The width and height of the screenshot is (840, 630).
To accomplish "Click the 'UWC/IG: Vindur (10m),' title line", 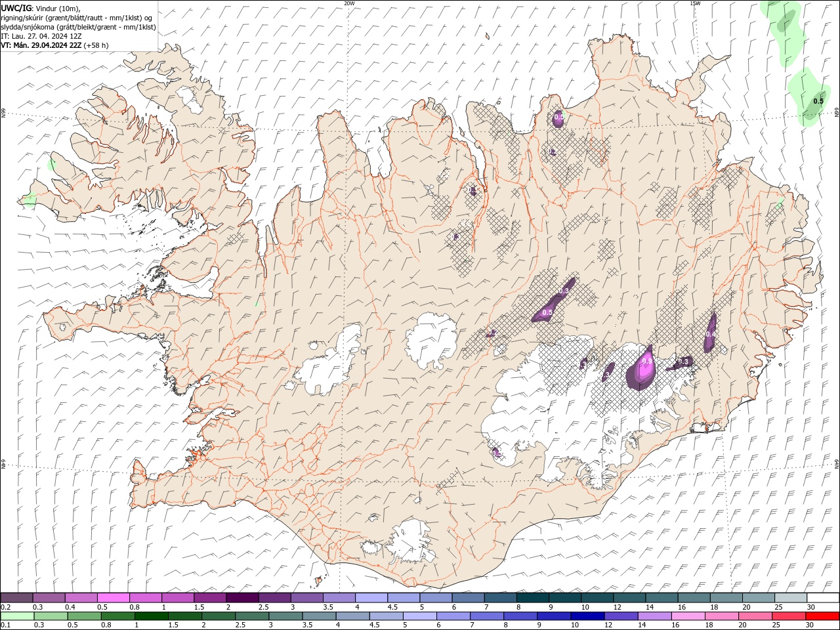I will (40, 8).
